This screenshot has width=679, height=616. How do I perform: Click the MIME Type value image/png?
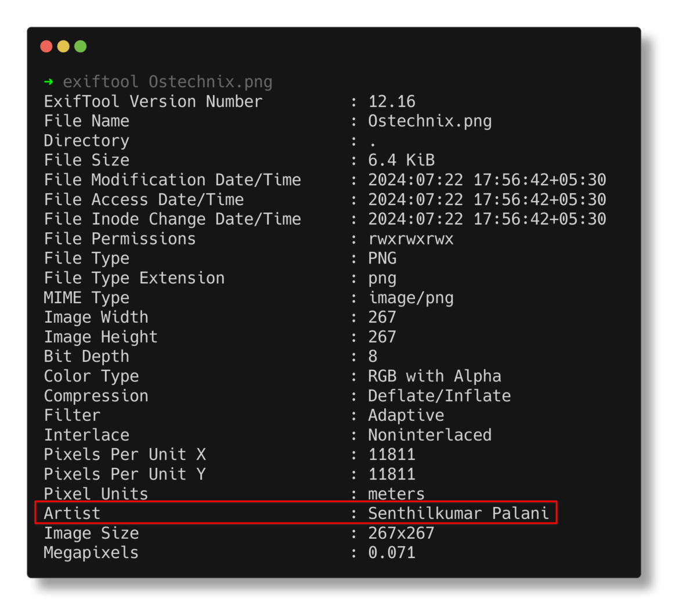[x=410, y=298]
